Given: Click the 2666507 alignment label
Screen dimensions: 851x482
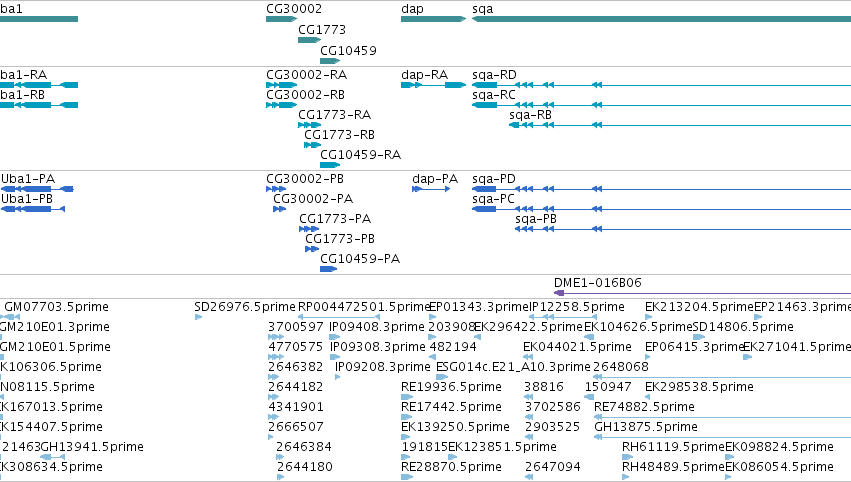Looking at the screenshot, I should tap(295, 428).
